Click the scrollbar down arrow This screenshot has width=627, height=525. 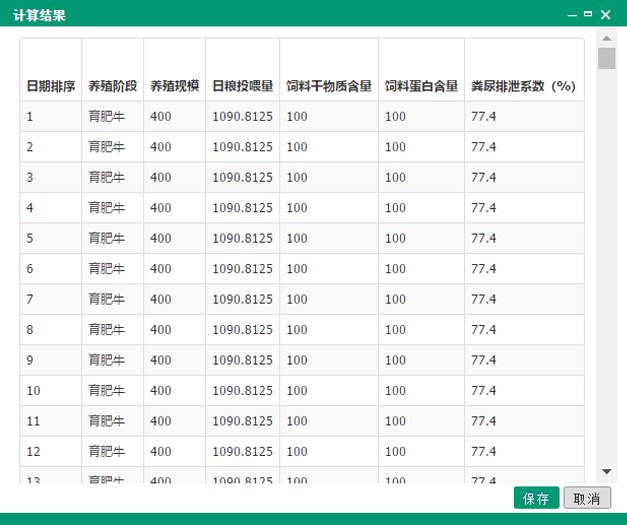coord(606,471)
